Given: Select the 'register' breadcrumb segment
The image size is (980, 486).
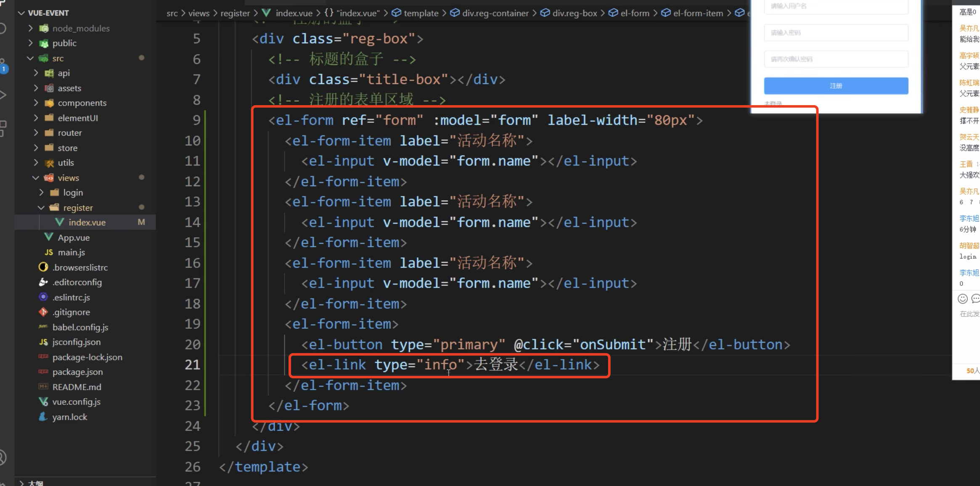Looking at the screenshot, I should [235, 13].
